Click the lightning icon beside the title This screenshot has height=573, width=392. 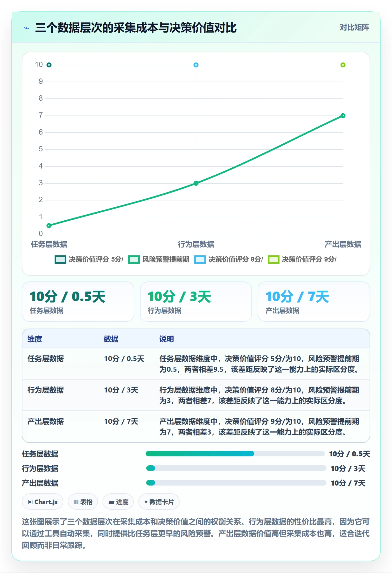pos(27,28)
